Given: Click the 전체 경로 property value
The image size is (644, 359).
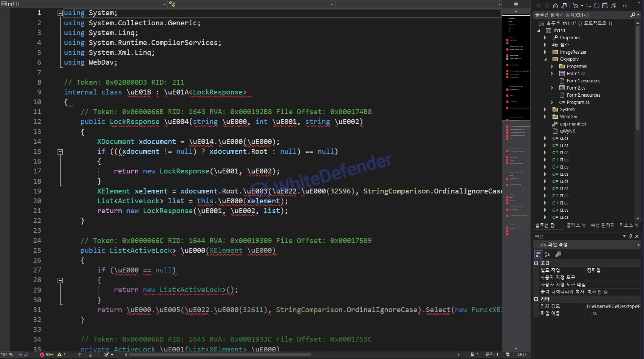Looking at the screenshot, I should click(613, 306).
